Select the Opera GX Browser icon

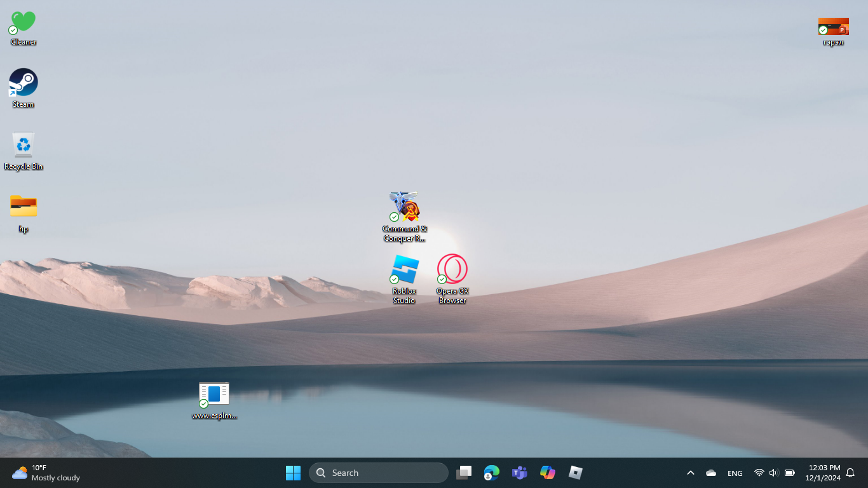click(452, 269)
